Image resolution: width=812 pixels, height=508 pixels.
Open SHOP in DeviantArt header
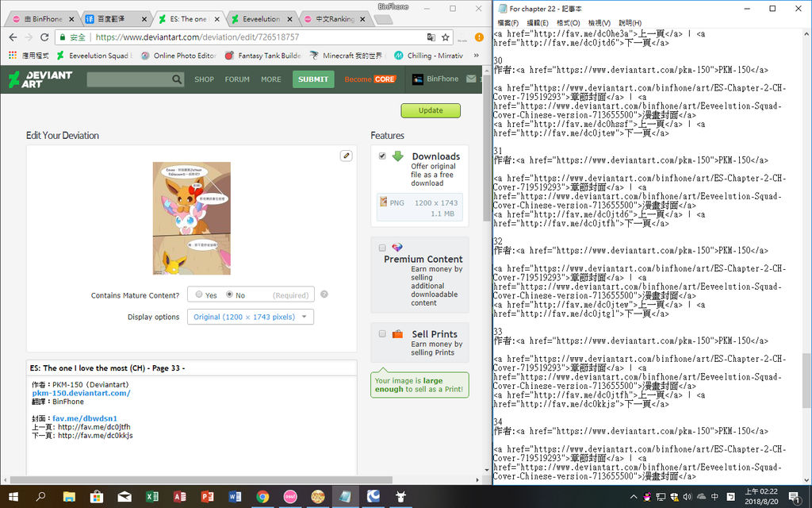pos(204,79)
